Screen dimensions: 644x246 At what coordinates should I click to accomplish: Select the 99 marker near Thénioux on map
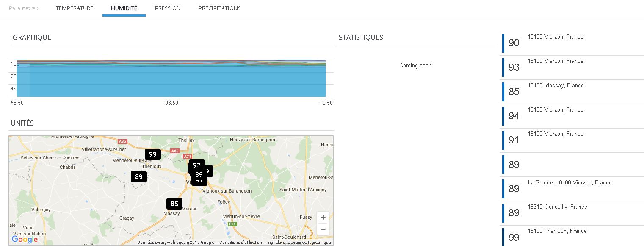coord(152,154)
